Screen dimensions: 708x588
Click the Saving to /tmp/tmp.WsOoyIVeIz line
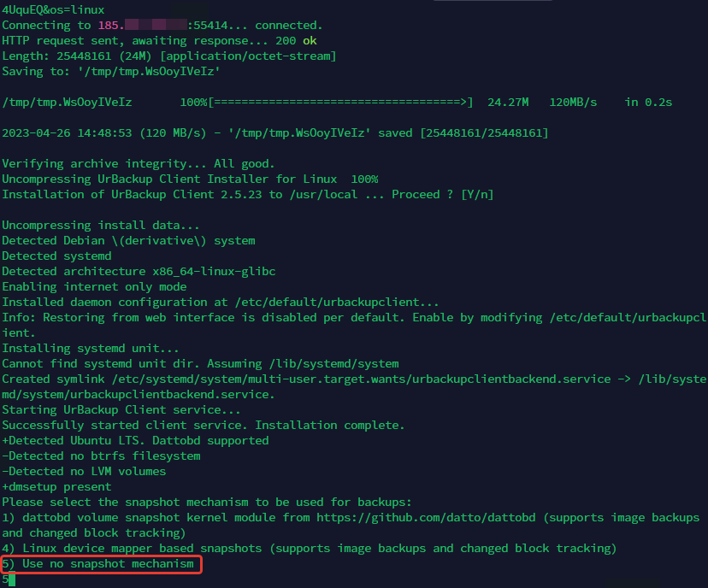(111, 72)
